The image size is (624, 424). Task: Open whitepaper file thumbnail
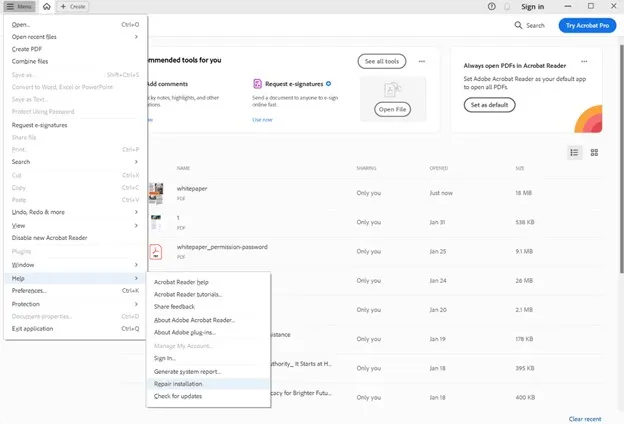click(x=156, y=193)
